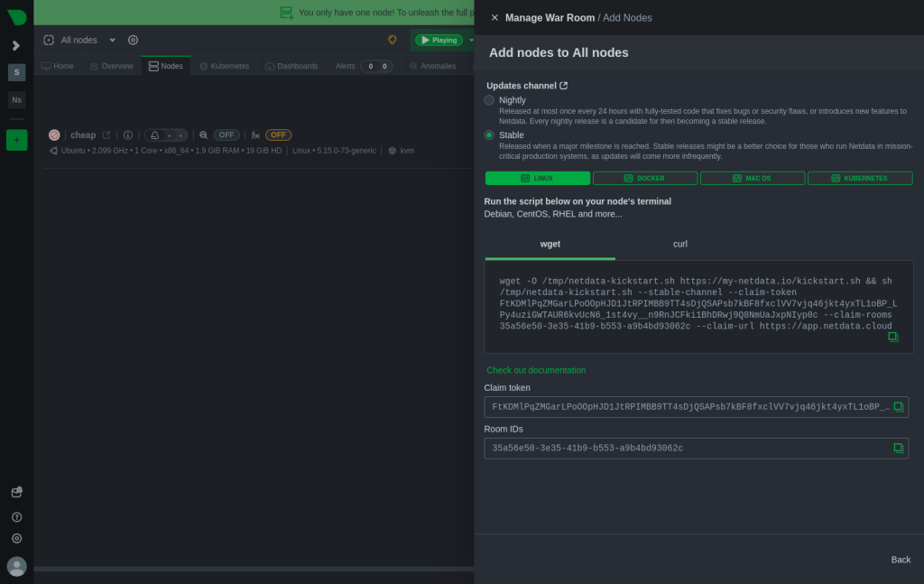Click the lightbulb hints icon
This screenshot has width=924, height=584.
(x=393, y=40)
